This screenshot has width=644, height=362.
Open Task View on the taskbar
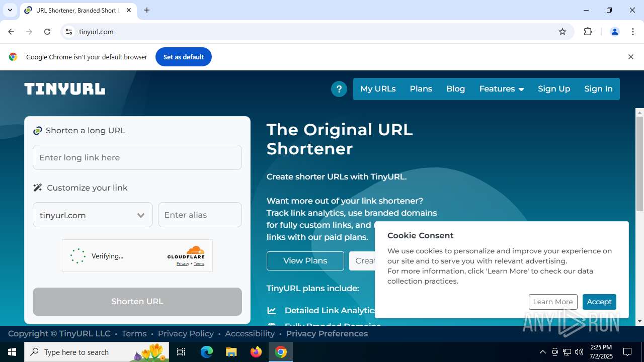click(x=181, y=352)
